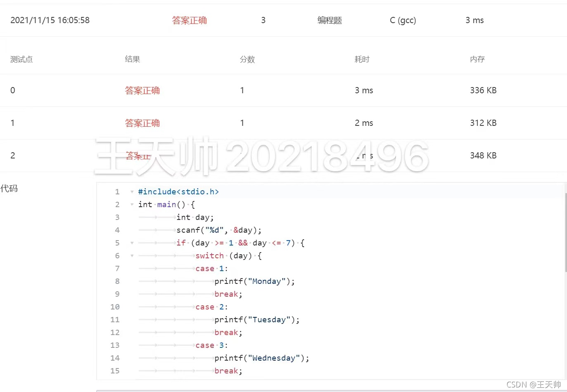Viewport: 567px width, 392px height.
Task: Click the C (gcc) compiler cell
Action: click(403, 20)
